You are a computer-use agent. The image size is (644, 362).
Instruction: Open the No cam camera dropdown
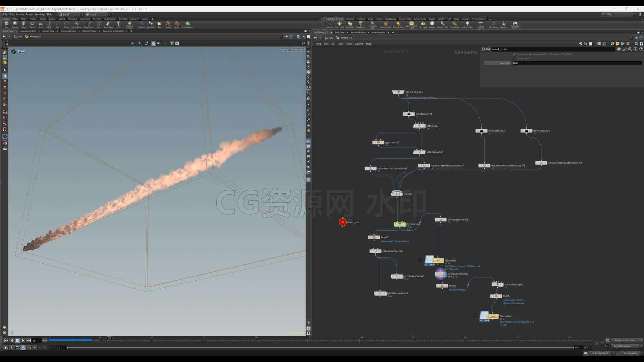(x=298, y=50)
